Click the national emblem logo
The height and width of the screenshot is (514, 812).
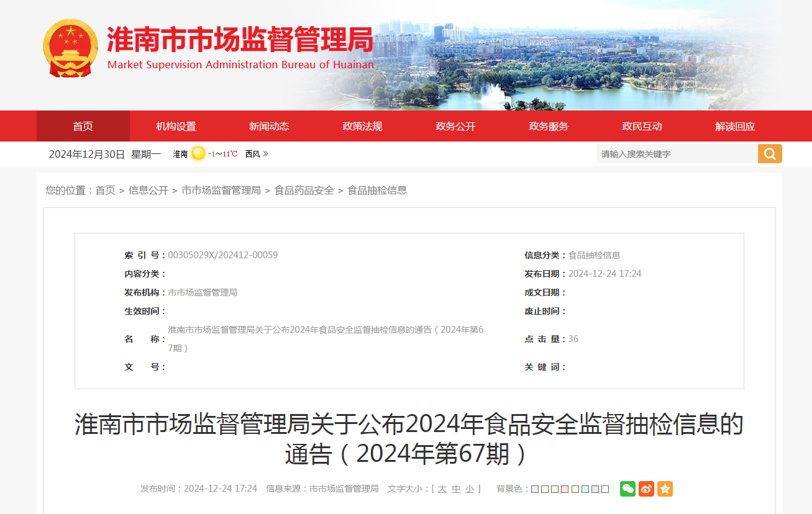(70, 48)
